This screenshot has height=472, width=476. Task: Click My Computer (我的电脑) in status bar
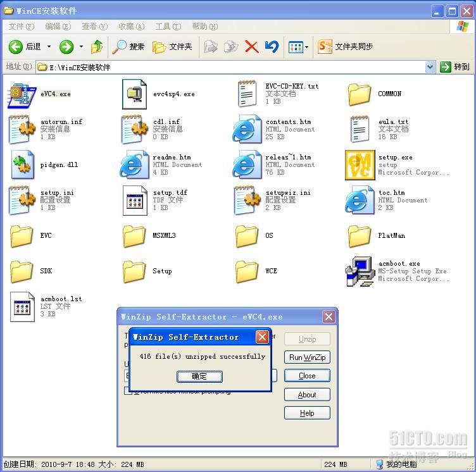click(x=397, y=464)
